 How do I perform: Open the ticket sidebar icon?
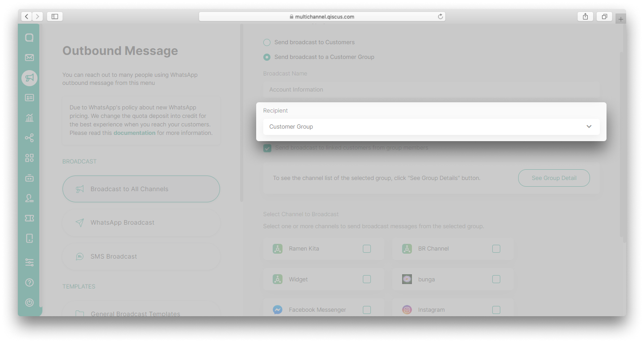click(29, 218)
